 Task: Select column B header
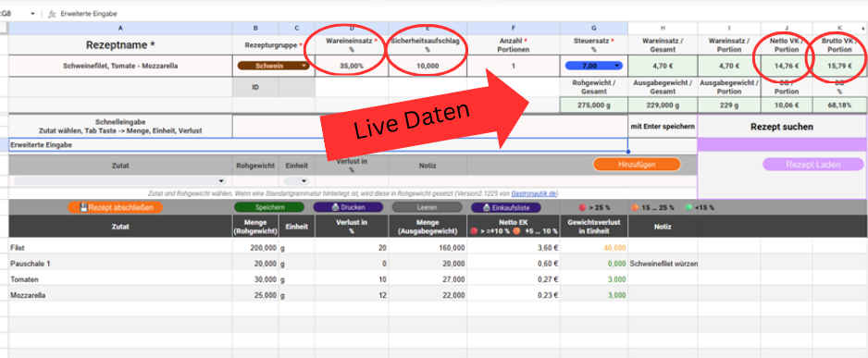255,29
